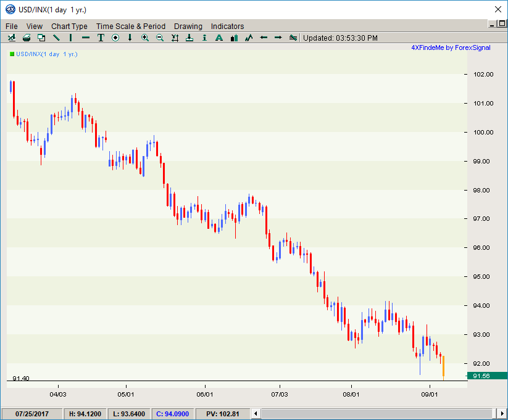The width and height of the screenshot is (508, 420).
Task: Click the circle marker tool icon
Action: (115, 38)
